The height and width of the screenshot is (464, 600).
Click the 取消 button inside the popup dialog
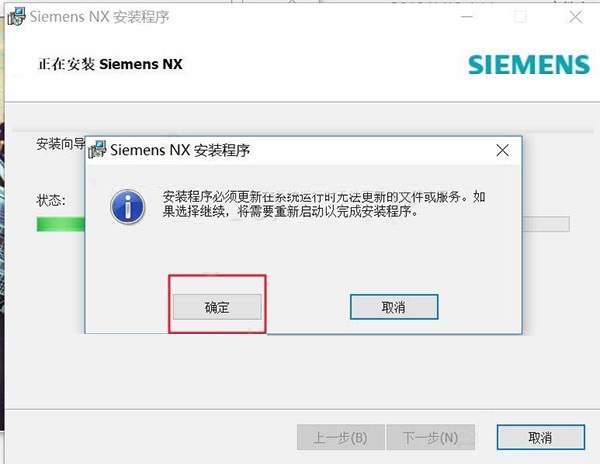394,307
